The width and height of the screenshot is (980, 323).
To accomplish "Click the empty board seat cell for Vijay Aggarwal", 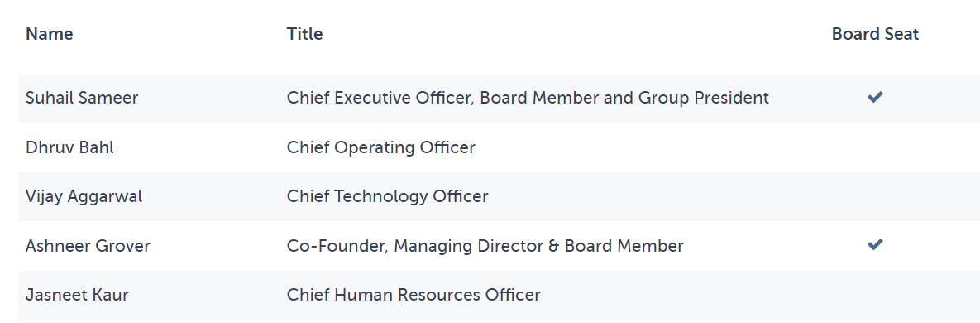I will tap(875, 196).
